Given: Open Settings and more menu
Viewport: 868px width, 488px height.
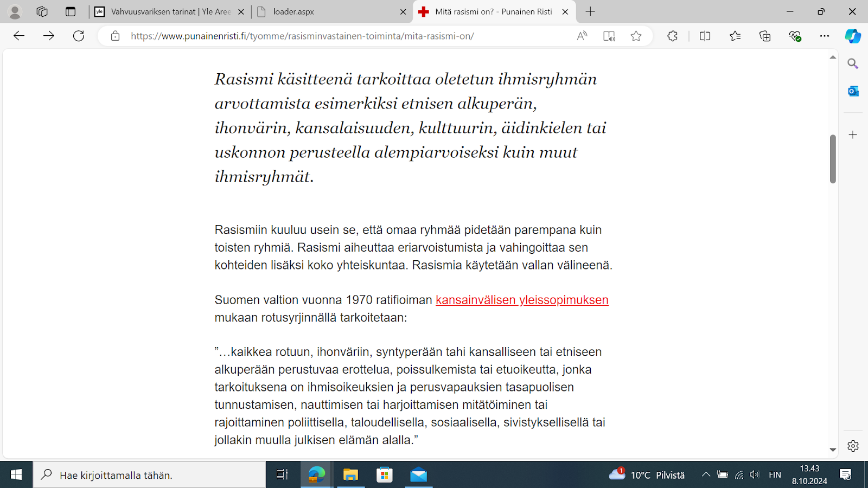Looking at the screenshot, I should [825, 36].
